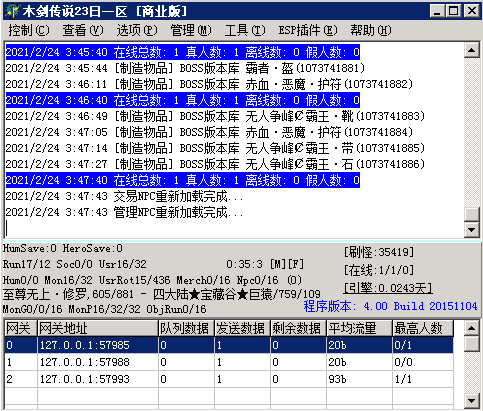Viewport: 483px width, 411px height.
Task: Open the 控制(C) menu
Action: tap(29, 30)
